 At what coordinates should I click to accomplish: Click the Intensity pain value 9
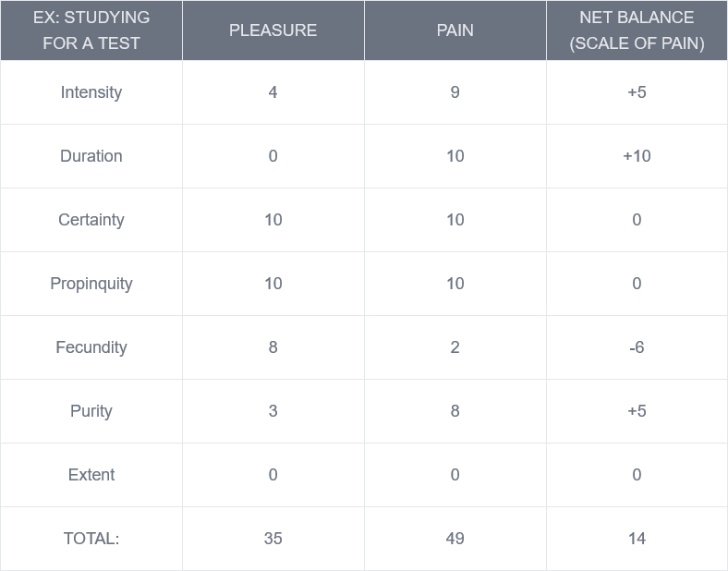455,92
